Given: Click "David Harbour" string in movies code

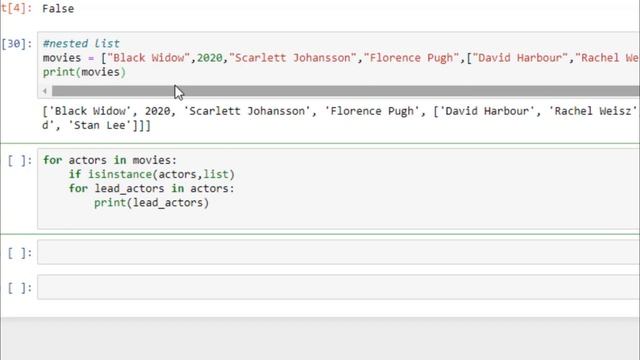Looking at the screenshot, I should click(520, 58).
